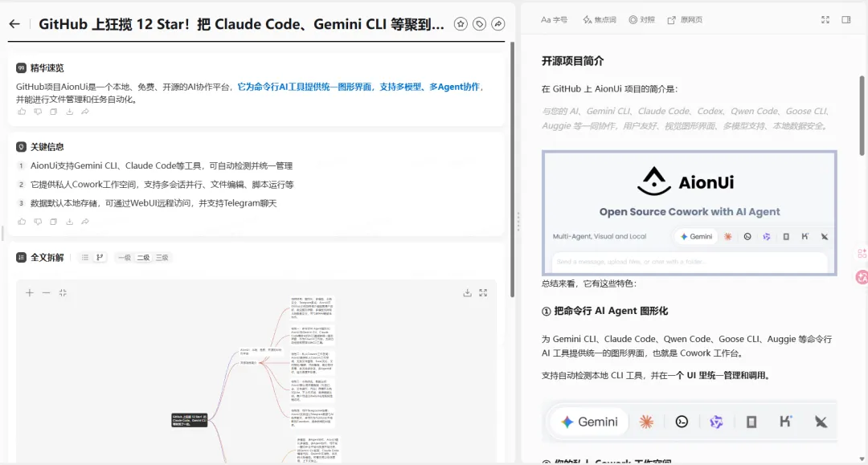The height and width of the screenshot is (465, 868).
Task: Select the black root node of mind map
Action: tap(190, 420)
